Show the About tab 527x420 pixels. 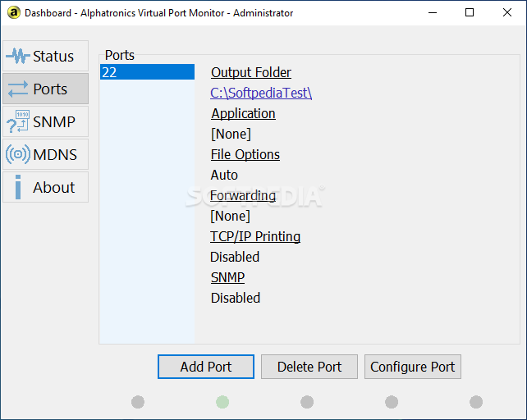[46, 187]
